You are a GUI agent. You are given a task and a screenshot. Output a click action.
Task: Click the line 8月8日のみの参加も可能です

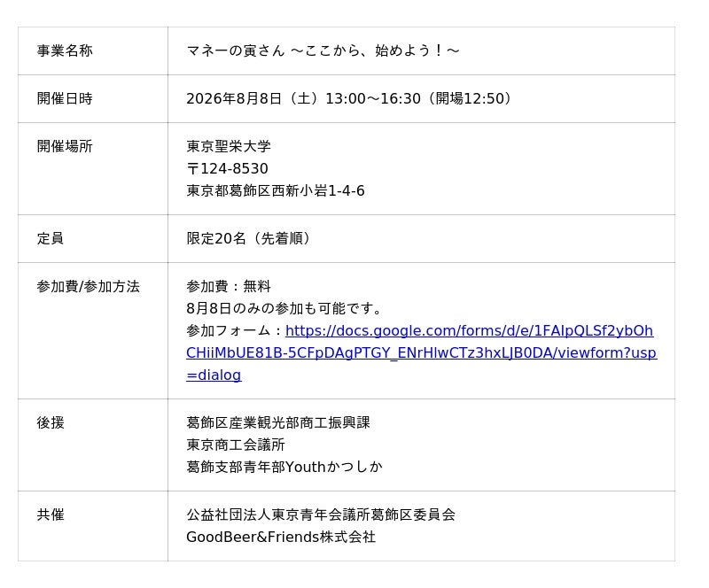284,309
